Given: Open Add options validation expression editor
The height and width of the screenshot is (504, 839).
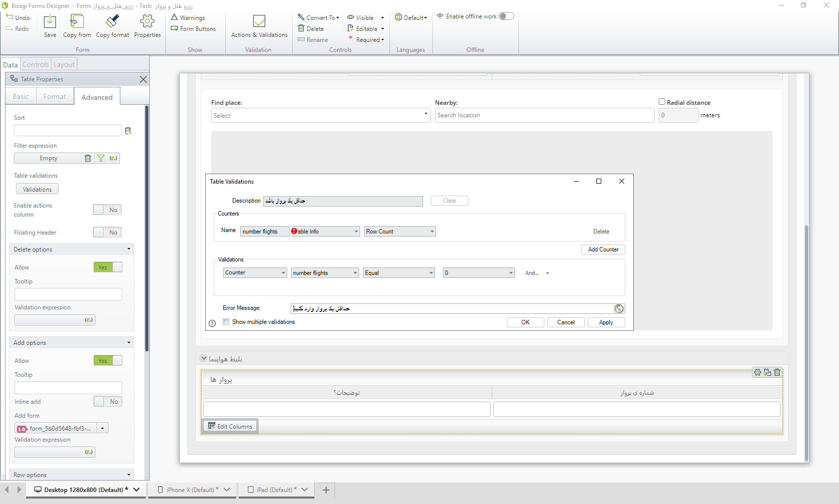Looking at the screenshot, I should (x=89, y=452).
